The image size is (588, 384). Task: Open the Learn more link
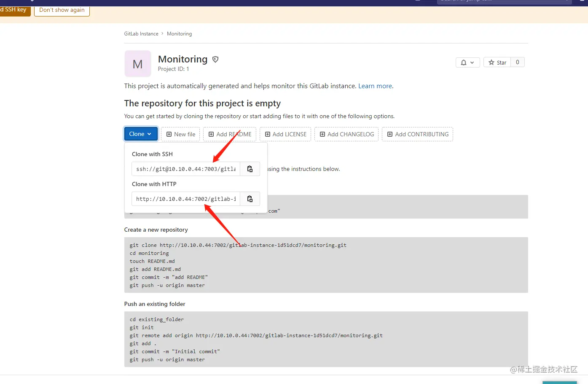[375, 86]
